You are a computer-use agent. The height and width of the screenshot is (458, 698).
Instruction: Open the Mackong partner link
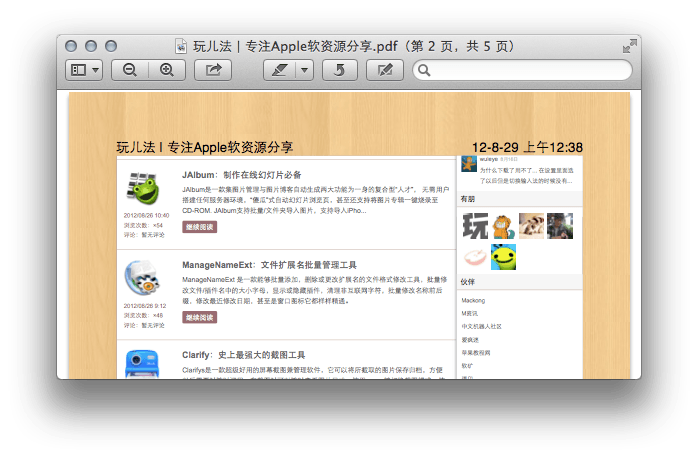click(x=473, y=300)
